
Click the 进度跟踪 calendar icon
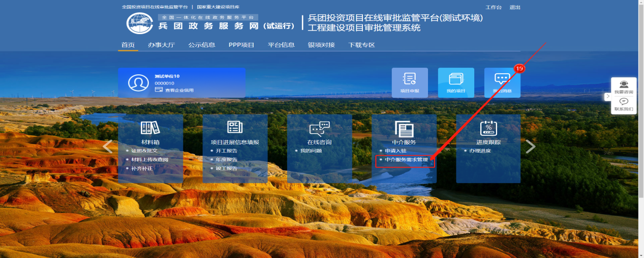point(488,128)
